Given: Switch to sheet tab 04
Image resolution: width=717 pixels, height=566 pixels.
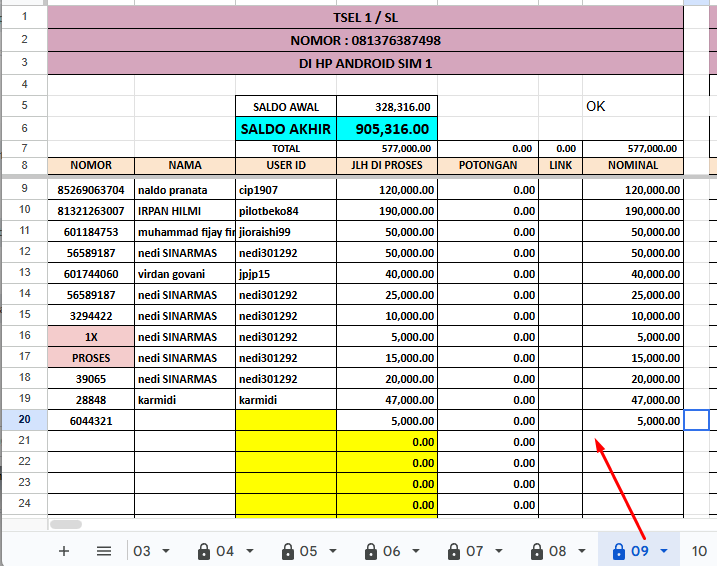Looking at the screenshot, I should point(225,551).
